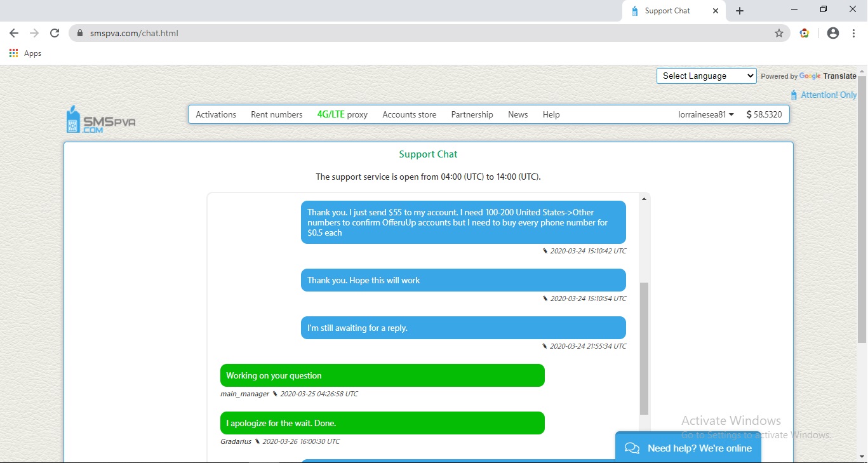Screen dimensions: 868x463
Task: Click the '2020-03-26 16:00:30 UTC' timestamp
Action: click(x=301, y=441)
